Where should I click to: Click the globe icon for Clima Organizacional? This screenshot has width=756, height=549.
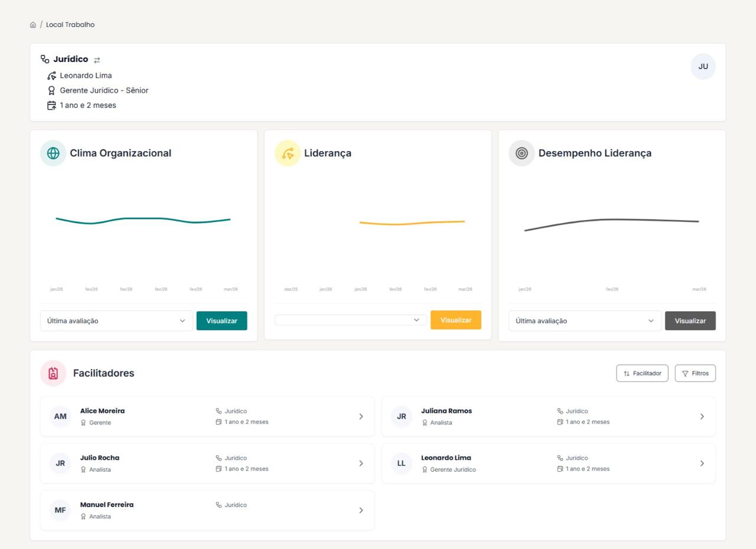53,153
